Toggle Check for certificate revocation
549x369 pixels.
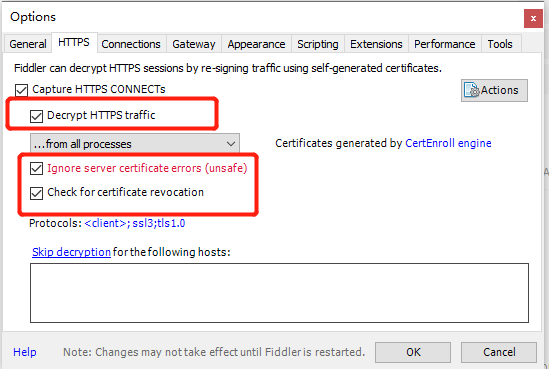pos(36,193)
